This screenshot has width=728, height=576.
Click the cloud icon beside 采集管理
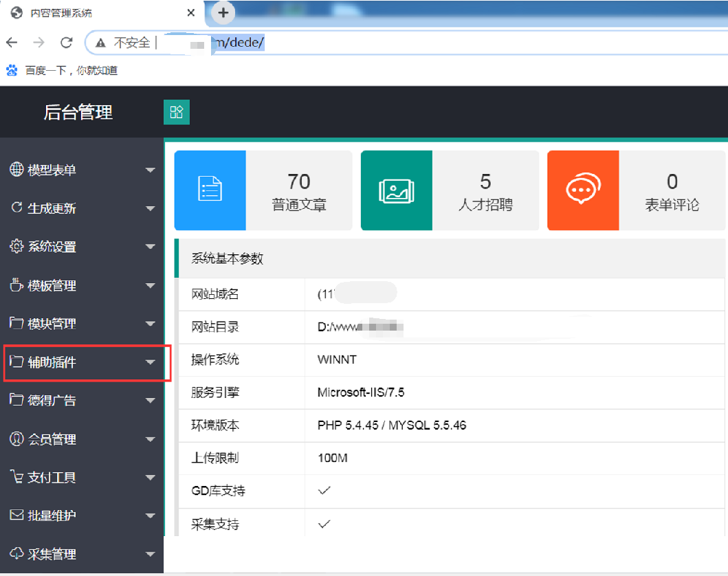pyautogui.click(x=16, y=553)
